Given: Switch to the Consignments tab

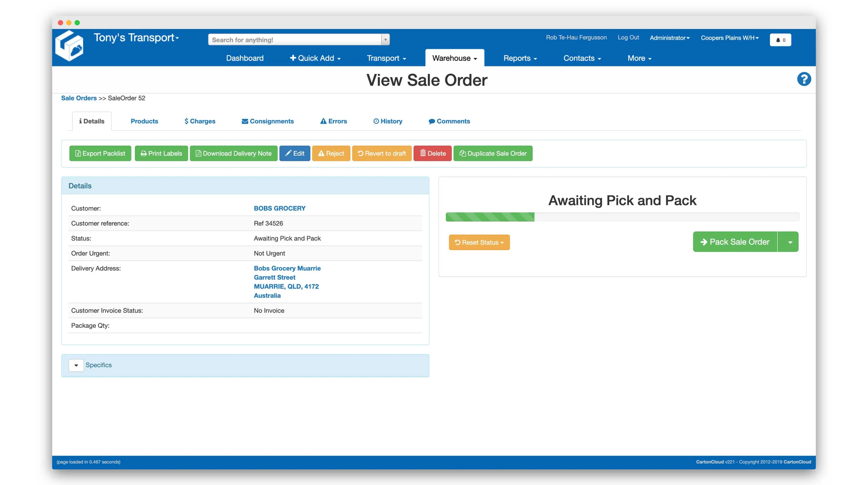Looking at the screenshot, I should [x=267, y=121].
